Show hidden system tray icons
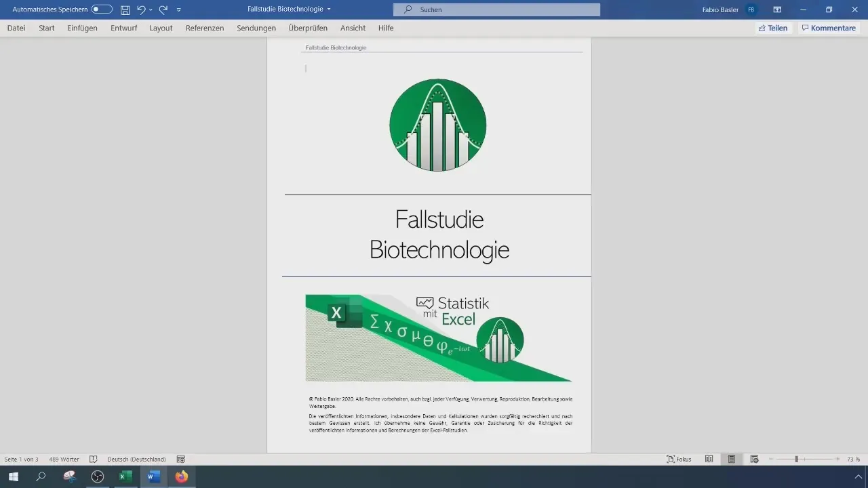This screenshot has width=868, height=488. pos(857,476)
